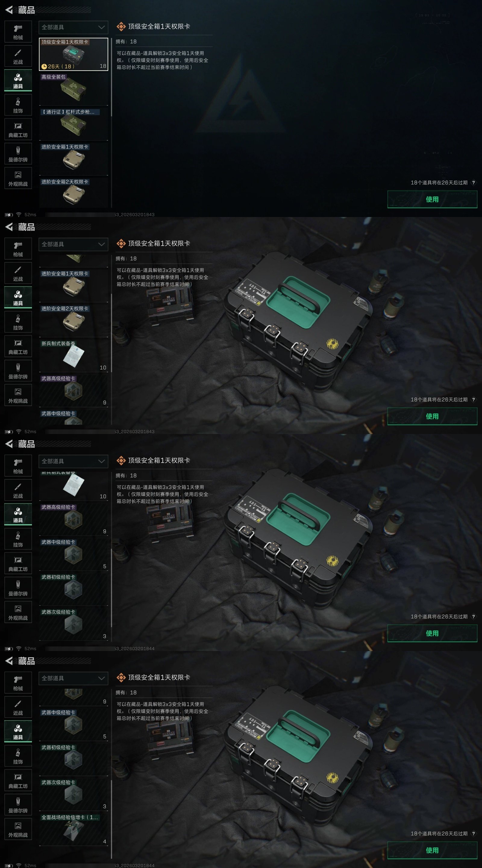Screen dimensions: 482x868
Task: Click the 藏品 back arrow above 高级全装包 list
Action: point(9,10)
